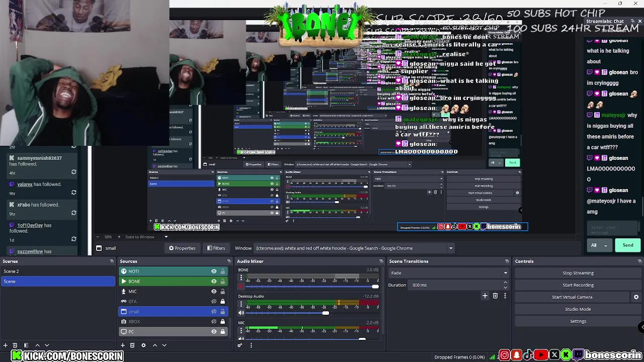Open scene transition properties dots menu
Screen dimensions: 644x362
pos(505,296)
